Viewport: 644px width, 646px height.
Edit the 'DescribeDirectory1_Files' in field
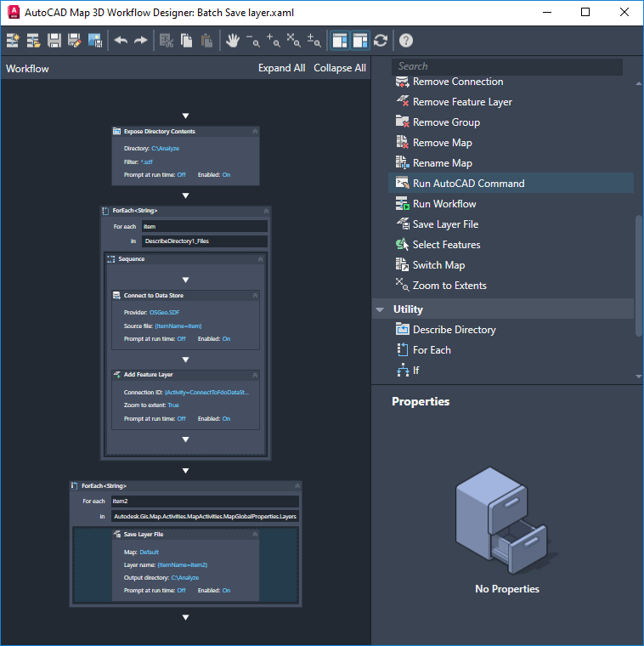coord(205,241)
